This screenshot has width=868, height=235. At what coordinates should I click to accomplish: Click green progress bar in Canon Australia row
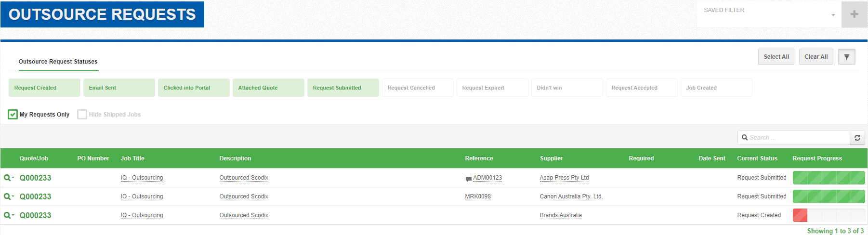click(x=829, y=196)
